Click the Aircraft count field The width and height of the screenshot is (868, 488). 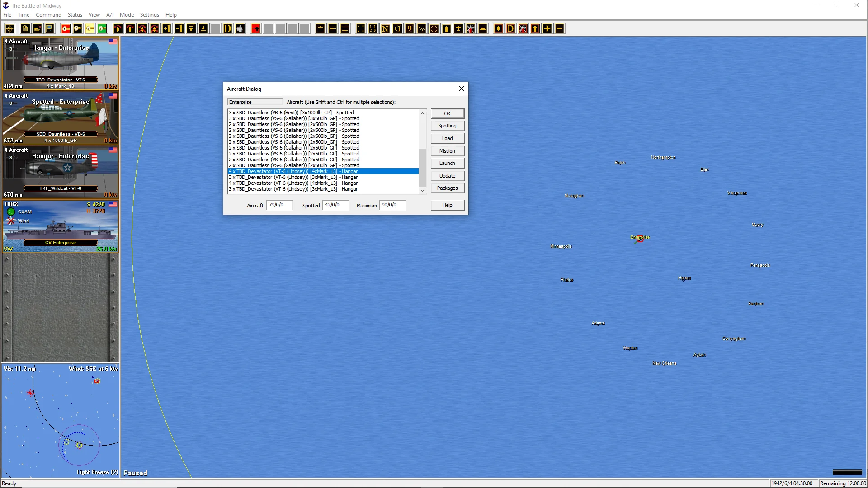click(x=279, y=205)
